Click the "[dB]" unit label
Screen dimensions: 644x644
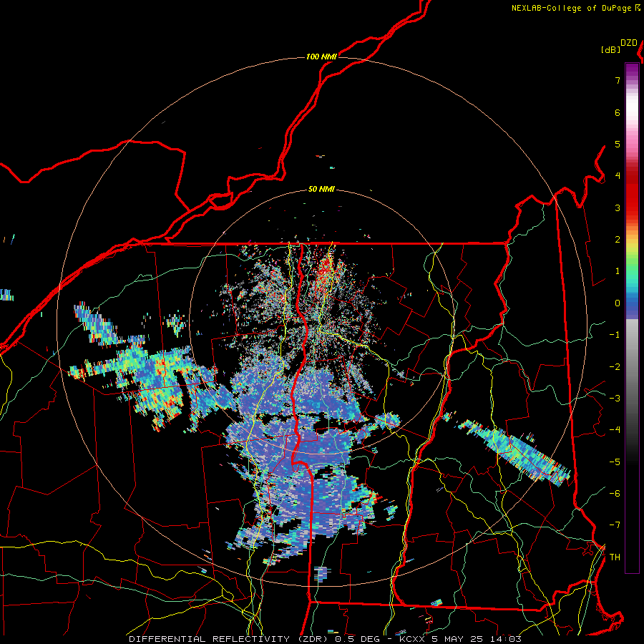[x=611, y=49]
